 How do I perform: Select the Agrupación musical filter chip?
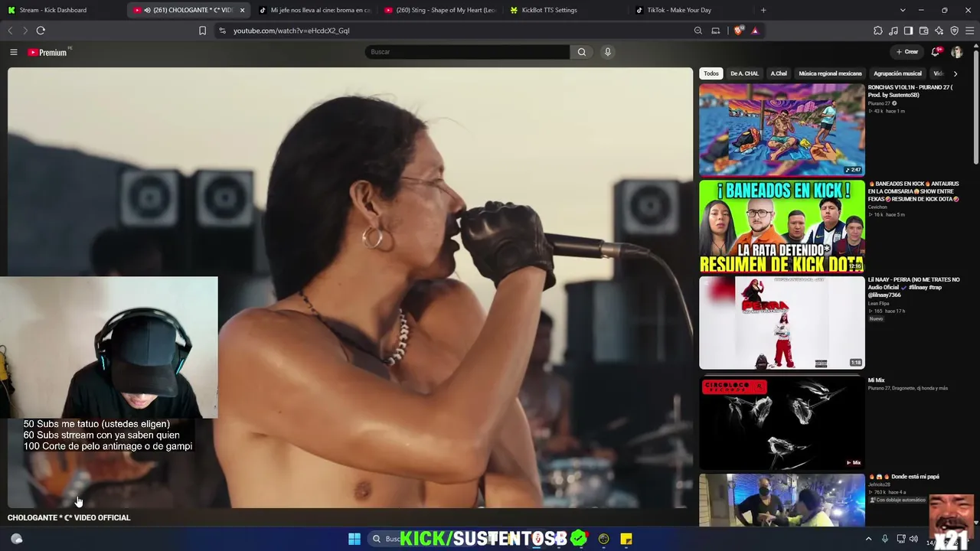pos(897,73)
